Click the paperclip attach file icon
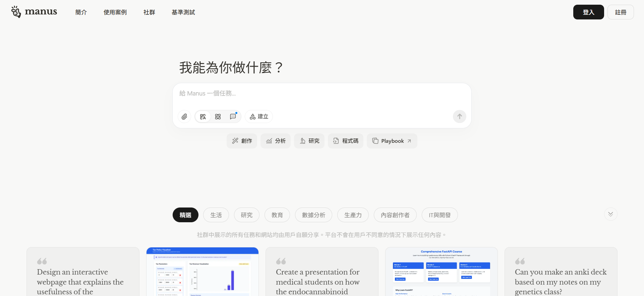Image resolution: width=644 pixels, height=296 pixels. pos(184,117)
